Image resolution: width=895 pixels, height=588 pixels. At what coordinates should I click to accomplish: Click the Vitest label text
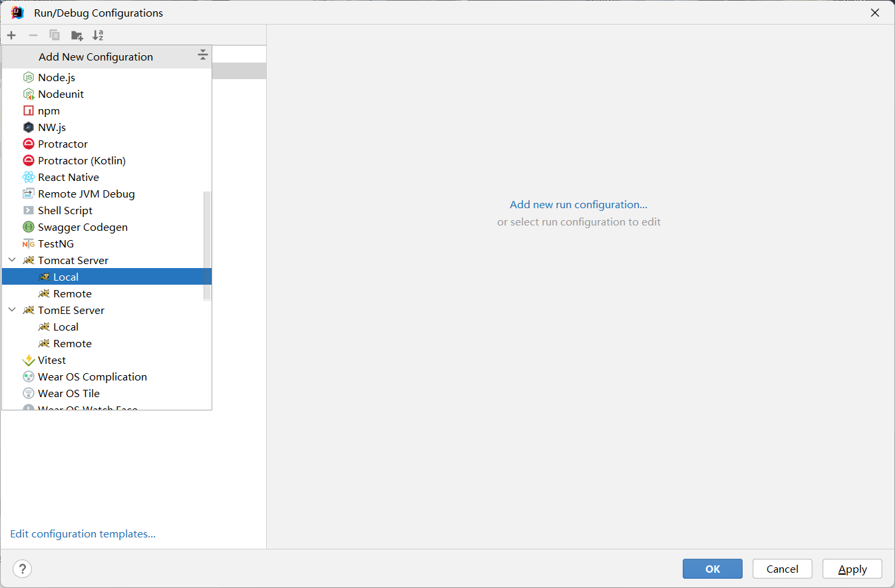coord(52,360)
